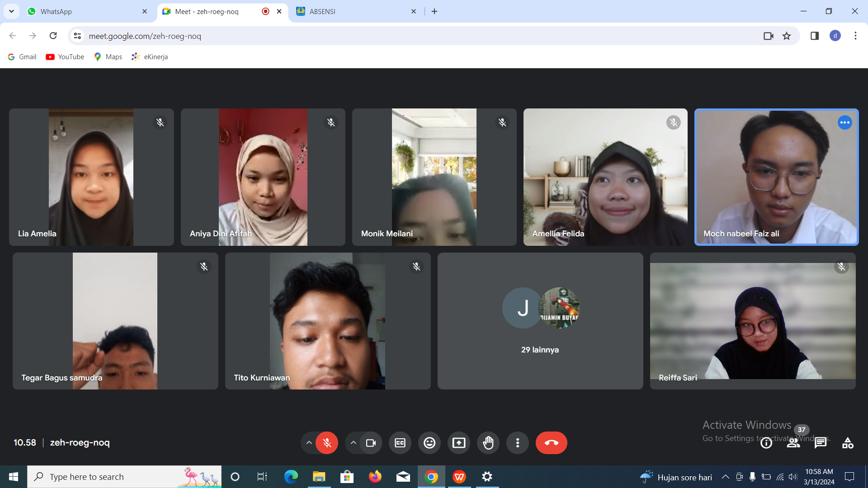Show the participants list
868x488 pixels.
point(793,443)
